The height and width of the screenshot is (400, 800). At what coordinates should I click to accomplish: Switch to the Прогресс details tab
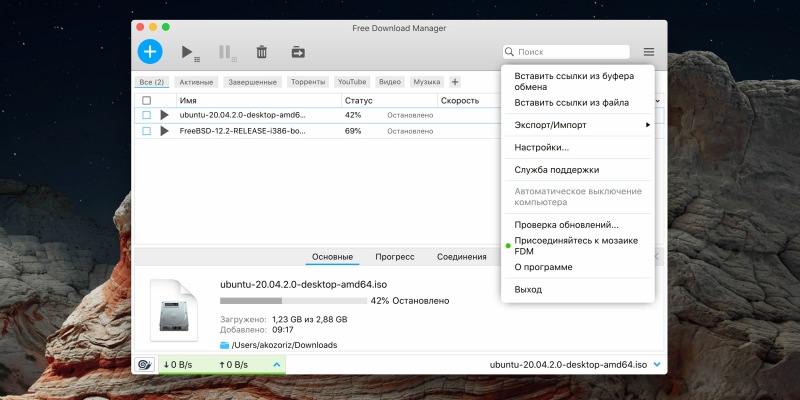pyautogui.click(x=395, y=257)
